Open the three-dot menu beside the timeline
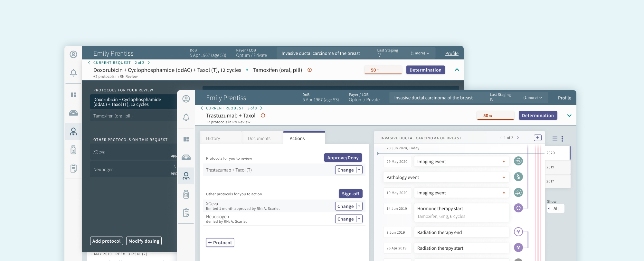Image resolution: width=644 pixels, height=261 pixels. 562,139
